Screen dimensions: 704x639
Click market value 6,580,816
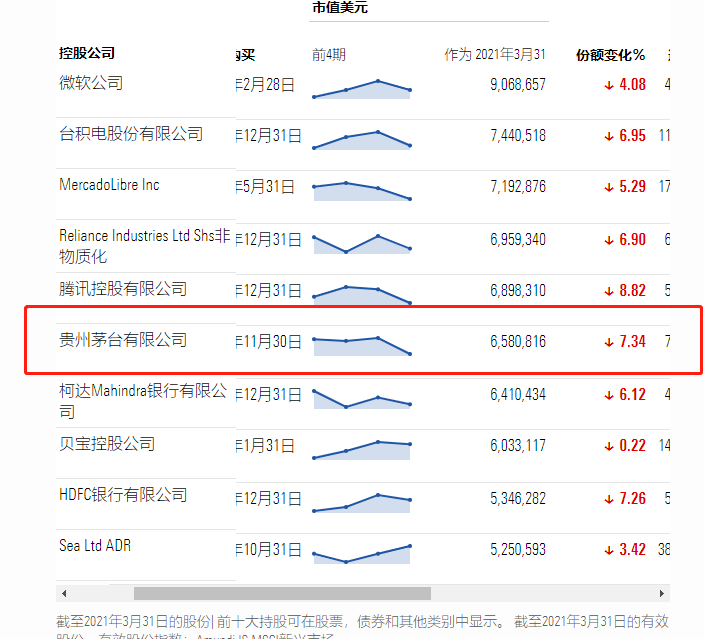[x=518, y=341]
